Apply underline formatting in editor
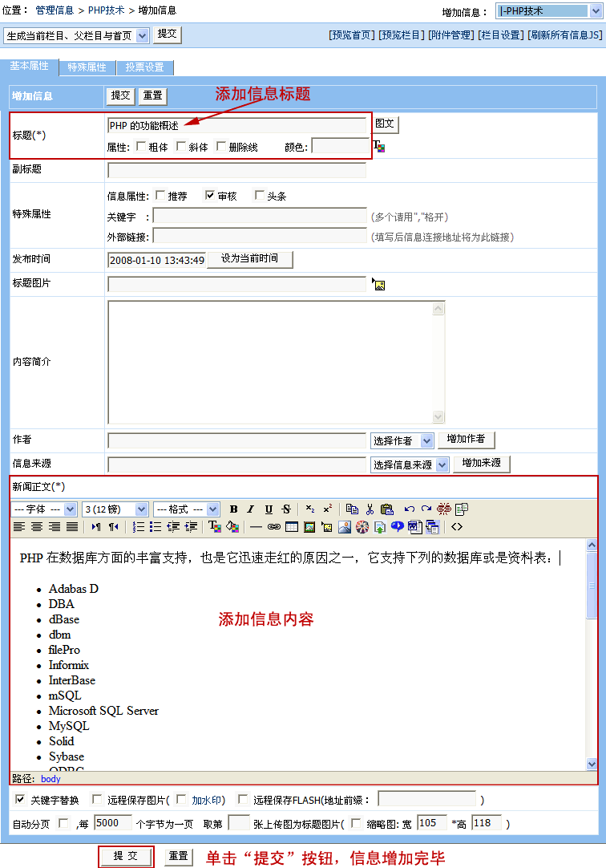Viewport: 606px width, 868px height. point(269,509)
